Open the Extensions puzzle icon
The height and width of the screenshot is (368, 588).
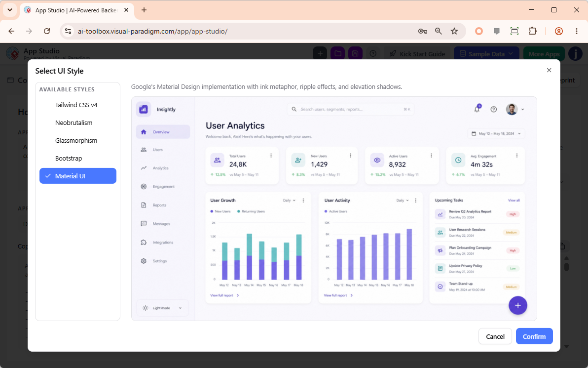[x=532, y=31]
